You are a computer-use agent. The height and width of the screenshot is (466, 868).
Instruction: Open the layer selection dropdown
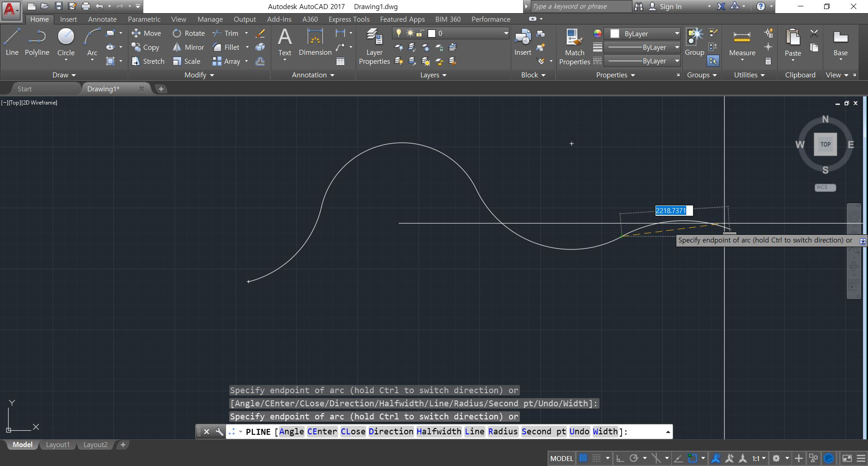click(x=451, y=33)
